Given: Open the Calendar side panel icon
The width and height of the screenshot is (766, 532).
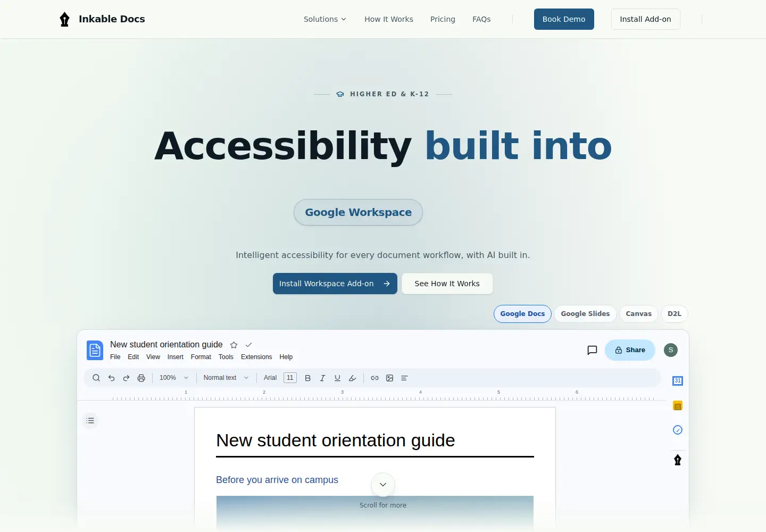Looking at the screenshot, I should tap(678, 381).
